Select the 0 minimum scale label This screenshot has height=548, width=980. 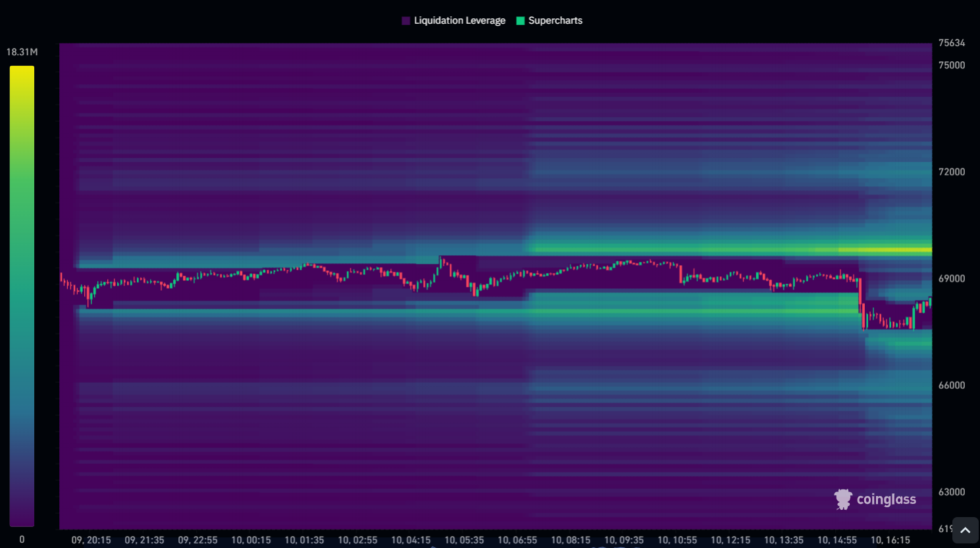click(22, 539)
